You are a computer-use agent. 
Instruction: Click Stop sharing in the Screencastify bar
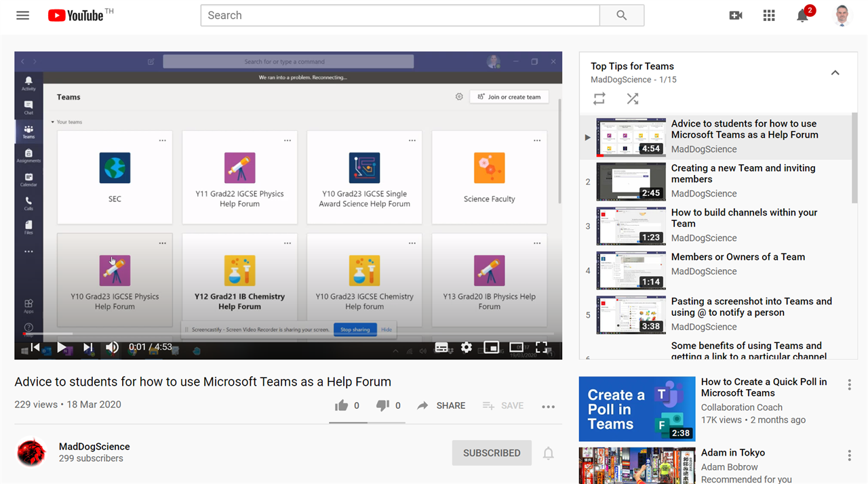pos(355,329)
